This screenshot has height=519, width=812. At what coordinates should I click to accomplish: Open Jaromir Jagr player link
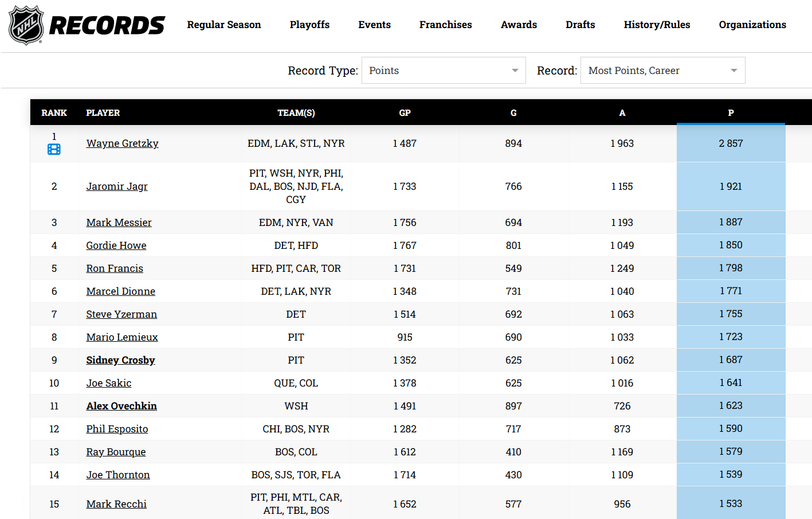117,186
